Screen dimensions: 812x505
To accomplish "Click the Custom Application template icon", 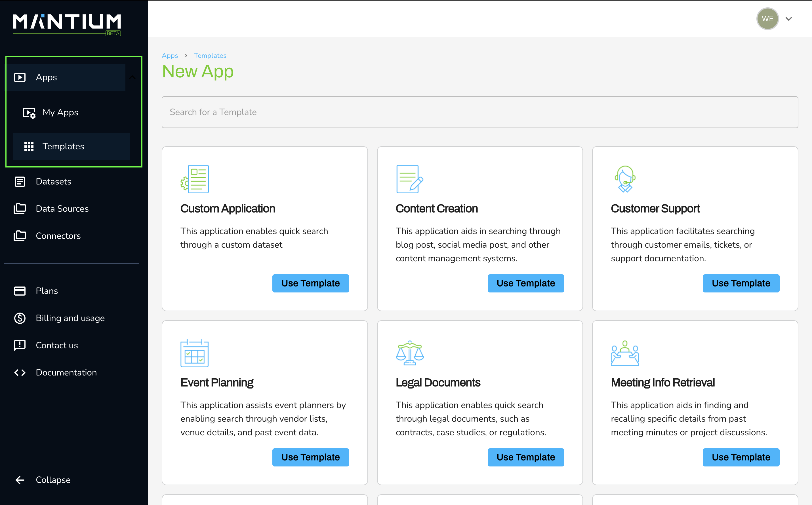I will 195,179.
